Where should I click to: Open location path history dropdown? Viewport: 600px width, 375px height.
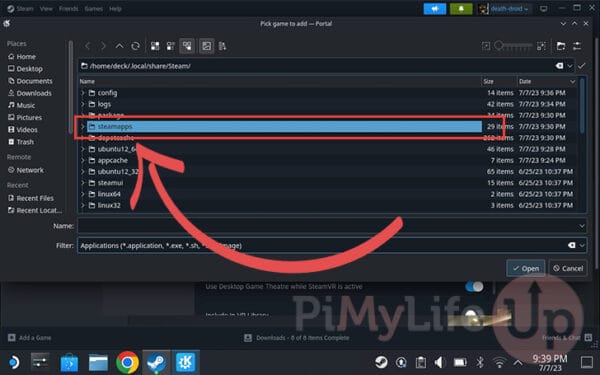(570, 66)
